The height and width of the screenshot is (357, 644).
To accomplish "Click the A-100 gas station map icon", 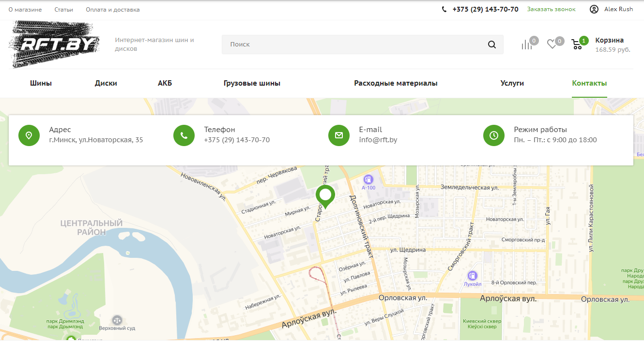I will coord(368,179).
